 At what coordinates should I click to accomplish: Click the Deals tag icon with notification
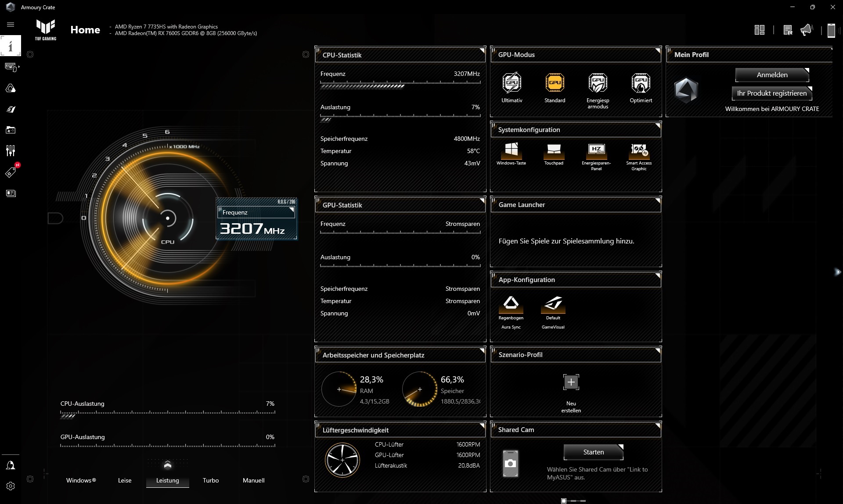(x=11, y=172)
